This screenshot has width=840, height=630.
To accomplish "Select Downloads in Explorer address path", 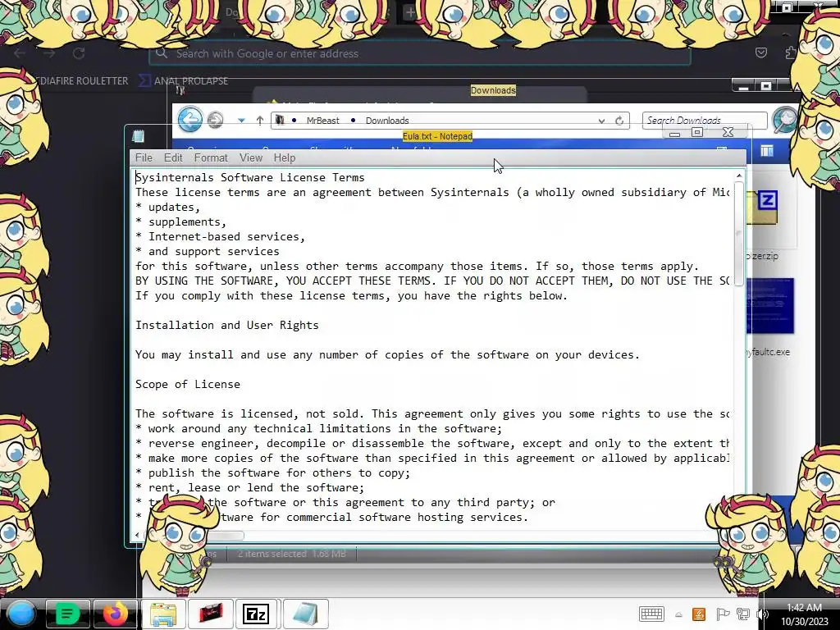I will (x=387, y=121).
